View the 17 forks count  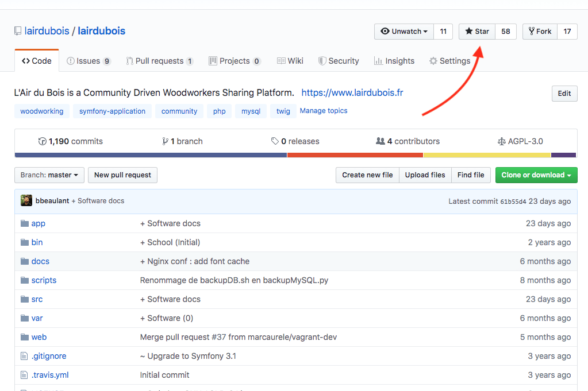pyautogui.click(x=567, y=32)
